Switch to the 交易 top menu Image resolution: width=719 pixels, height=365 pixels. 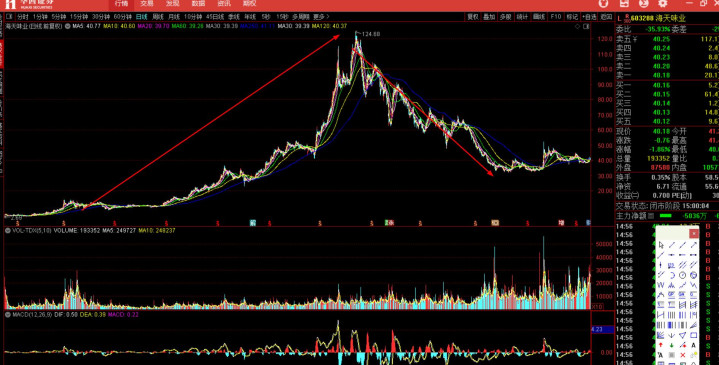[x=147, y=4]
